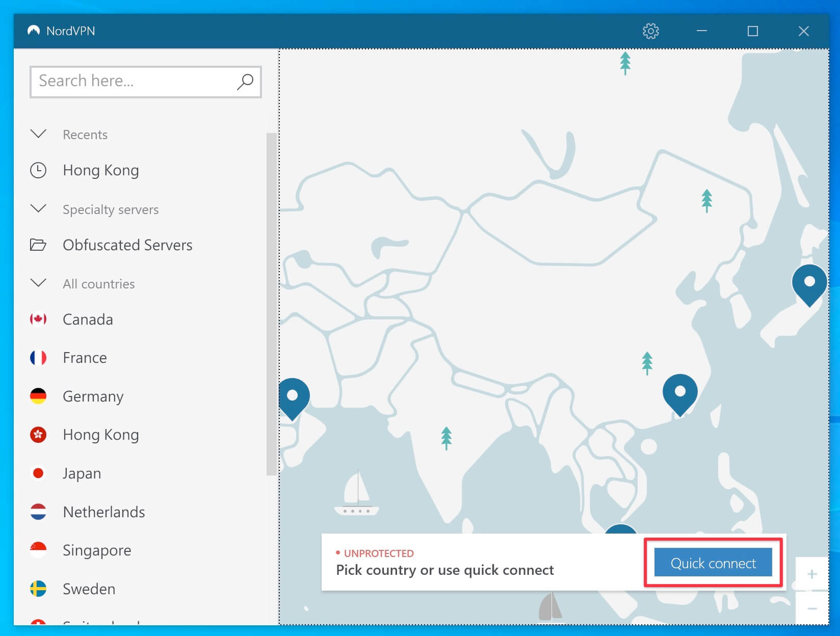Select Germany from country list

tap(93, 396)
